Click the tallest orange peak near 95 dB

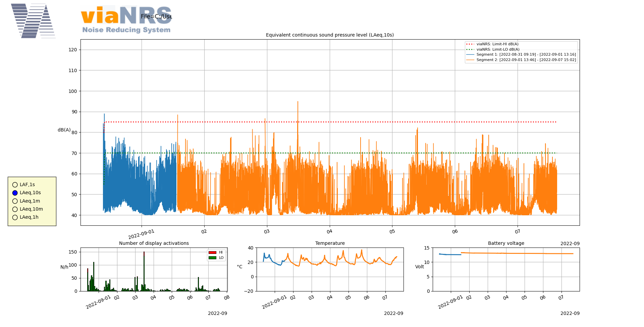[298, 102]
